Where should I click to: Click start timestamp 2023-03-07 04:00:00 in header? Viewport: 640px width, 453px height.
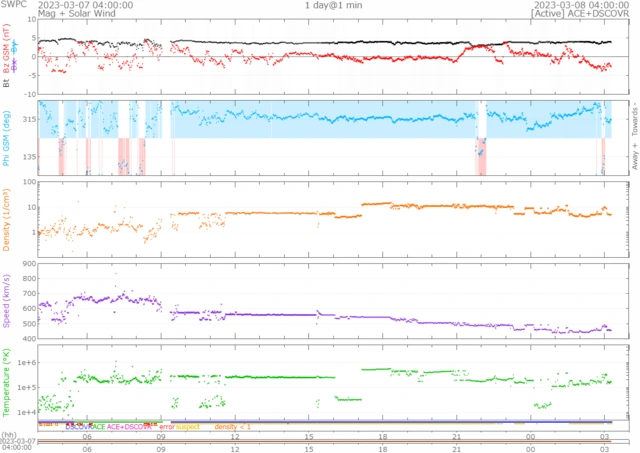[x=85, y=5]
